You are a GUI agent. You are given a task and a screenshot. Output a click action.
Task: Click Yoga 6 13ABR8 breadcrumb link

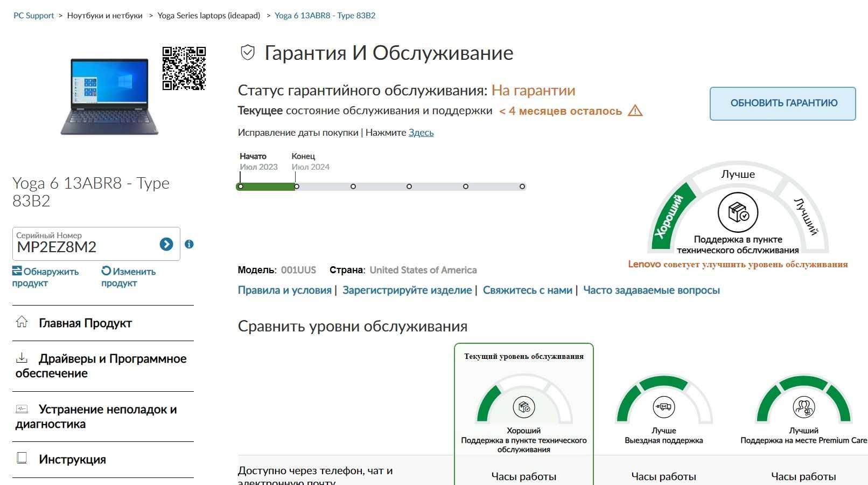[x=325, y=16]
